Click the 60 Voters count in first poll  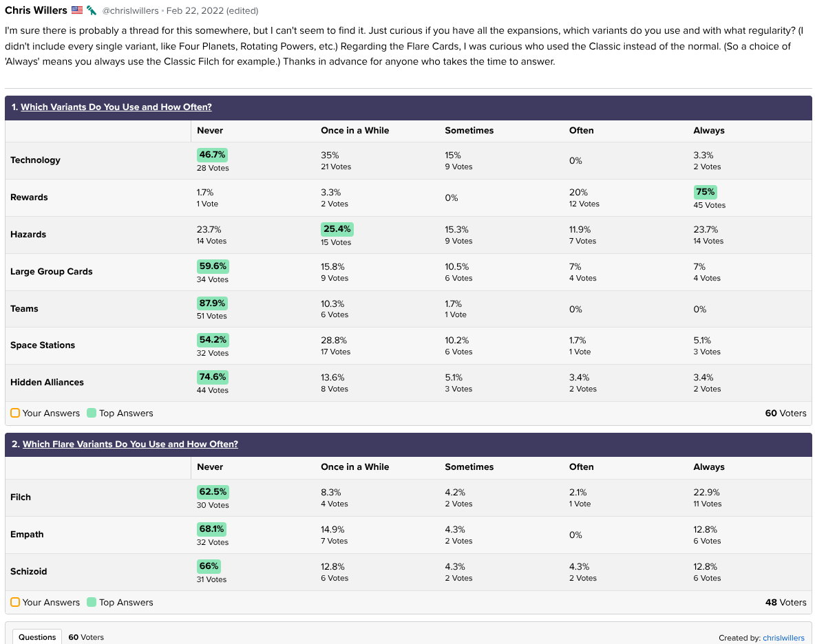785,414
